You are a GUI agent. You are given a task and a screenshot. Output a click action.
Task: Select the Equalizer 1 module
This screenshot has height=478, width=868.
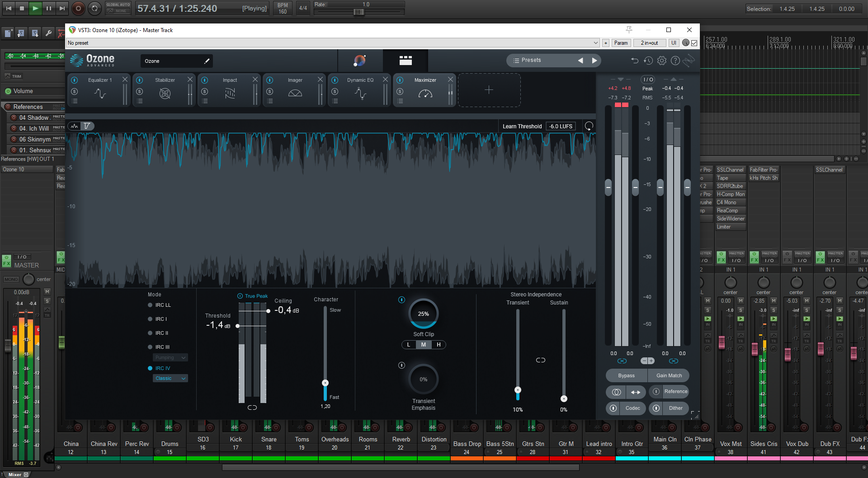pos(100,90)
